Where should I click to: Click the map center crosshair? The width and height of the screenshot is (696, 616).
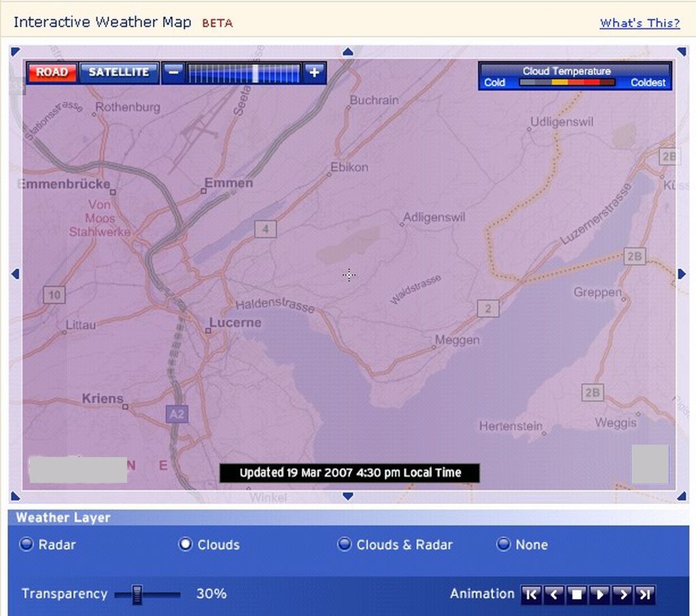click(349, 275)
